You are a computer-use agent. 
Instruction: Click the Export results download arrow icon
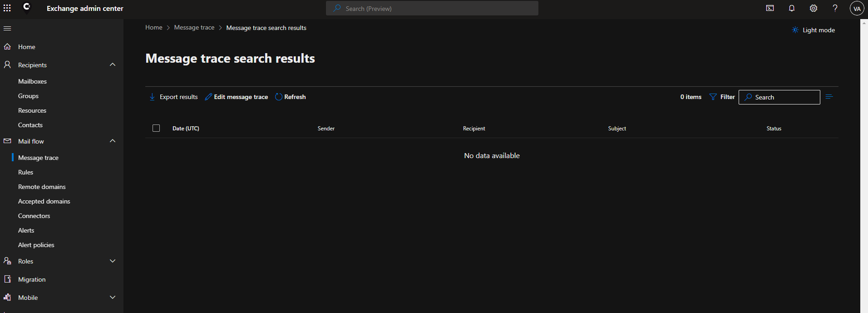[x=152, y=97]
